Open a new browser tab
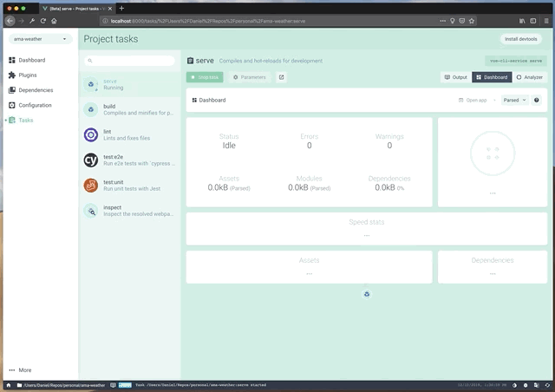Viewport: 555px width, 392px height. [x=121, y=8]
